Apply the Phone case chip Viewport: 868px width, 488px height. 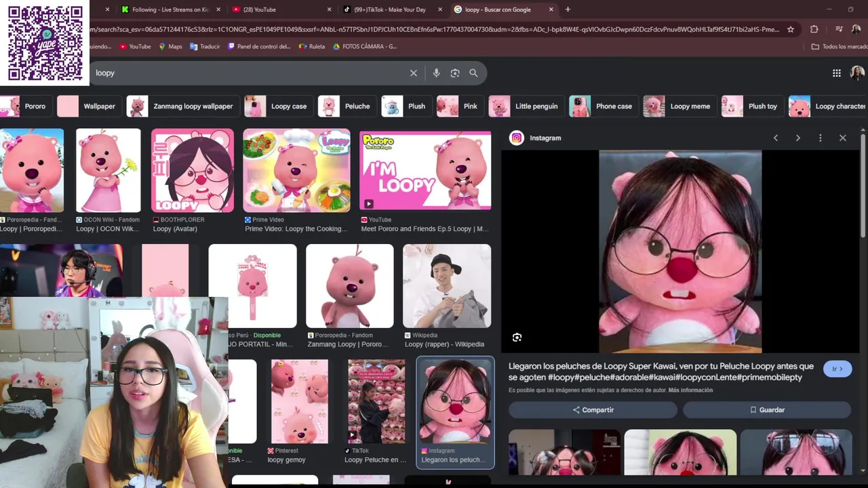[x=604, y=106]
